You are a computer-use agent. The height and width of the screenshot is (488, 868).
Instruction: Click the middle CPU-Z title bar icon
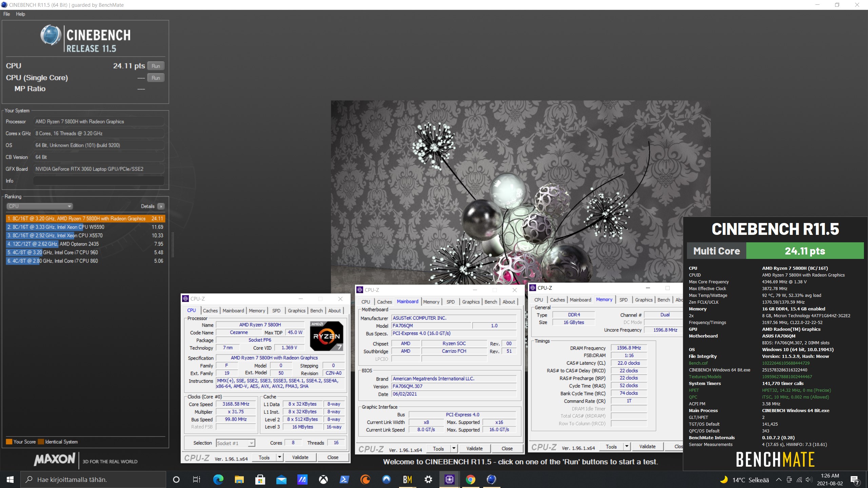[x=360, y=290]
